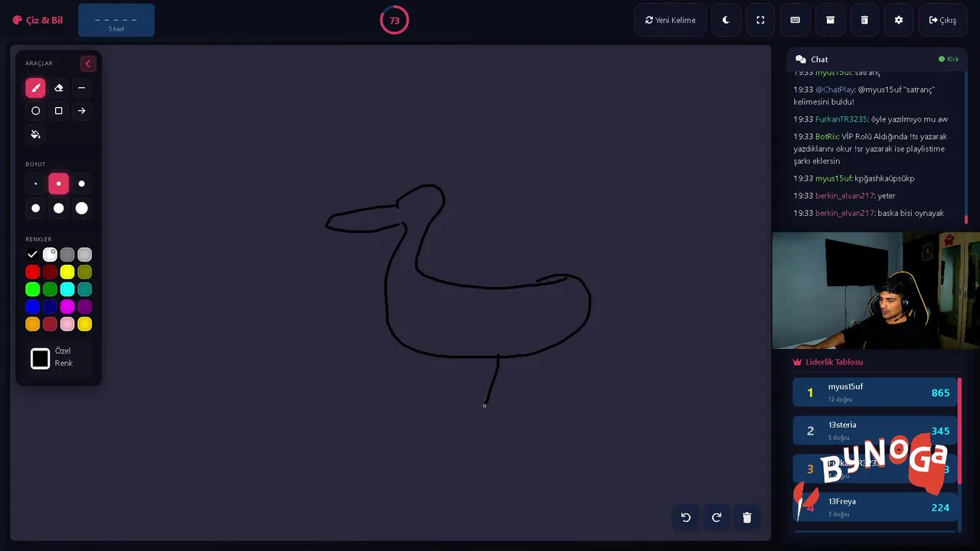Pick the dark gray color swatch
The width and height of the screenshot is (980, 551).
click(67, 255)
